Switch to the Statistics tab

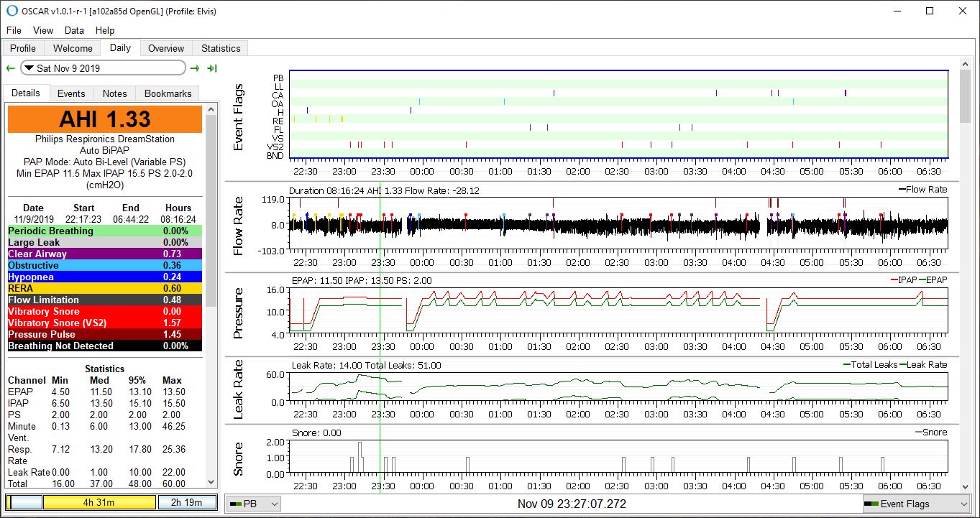point(221,48)
